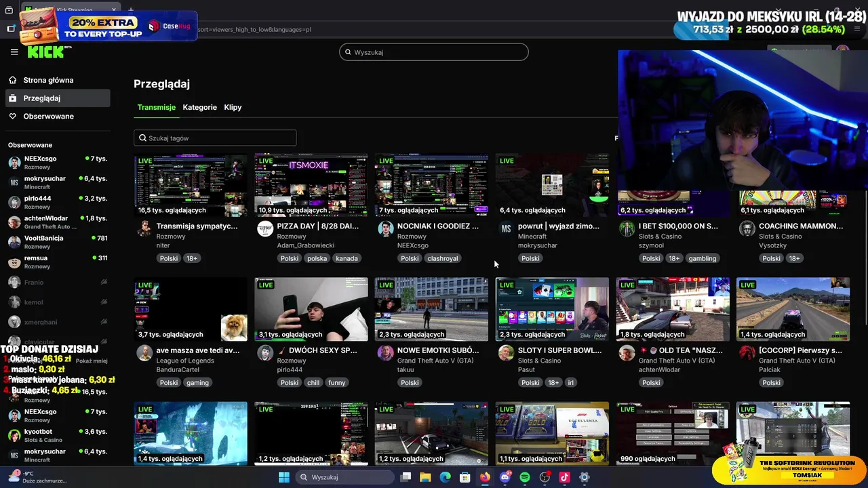Launch Microsoft Edge from the taskbar

pyautogui.click(x=445, y=477)
